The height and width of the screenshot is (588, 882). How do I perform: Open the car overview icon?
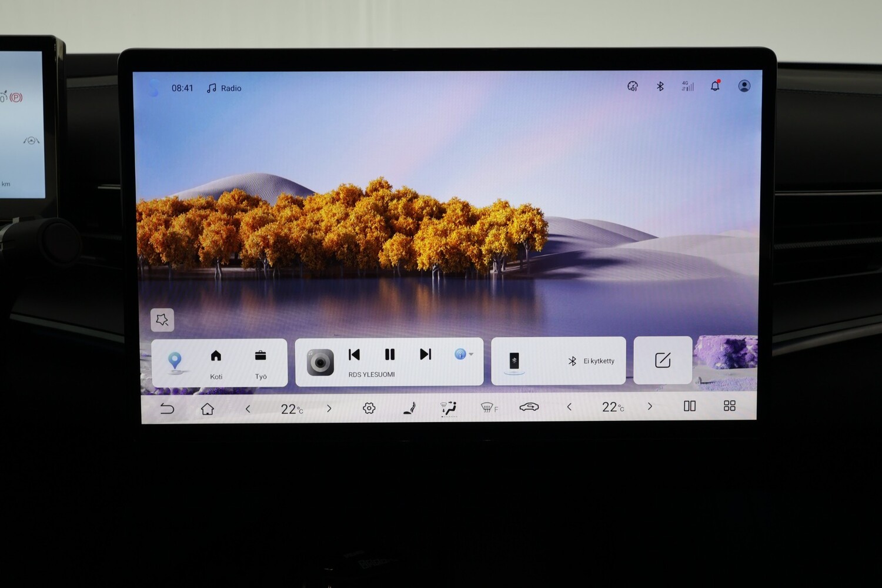pos(529,406)
